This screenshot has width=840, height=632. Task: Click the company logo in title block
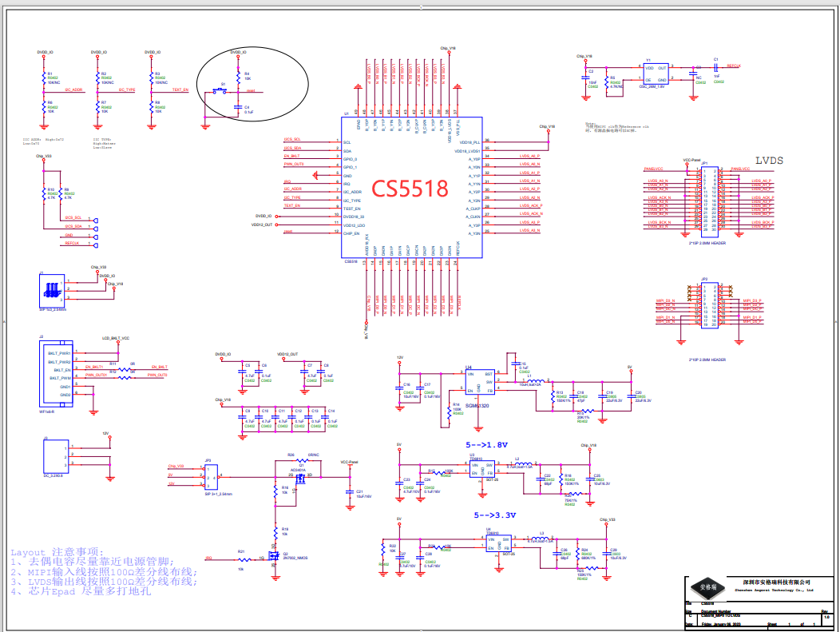[x=709, y=586]
